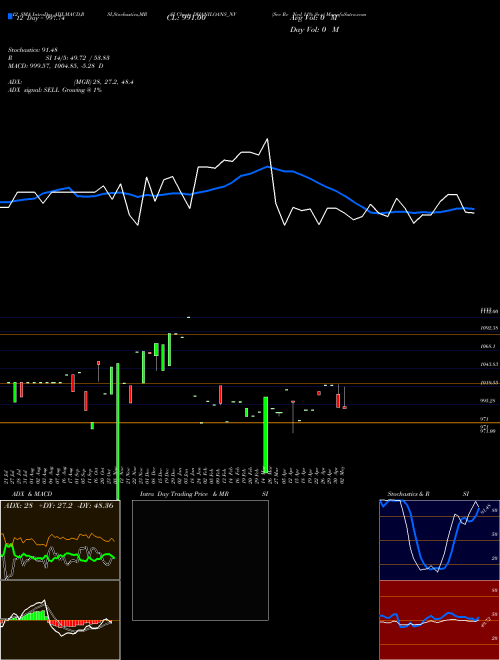The height and width of the screenshot is (660, 500).
Task: Click the "Stochastics & R" panel title
Action: click(x=409, y=494)
